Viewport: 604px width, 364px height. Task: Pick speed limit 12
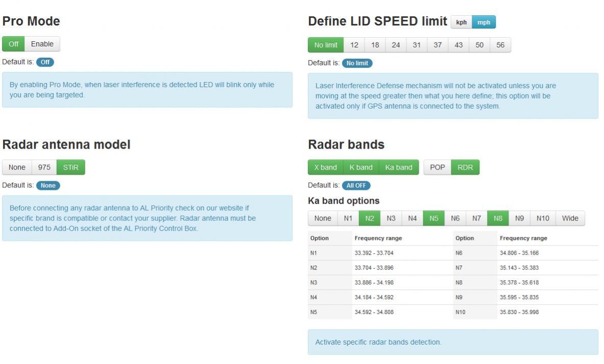[354, 45]
